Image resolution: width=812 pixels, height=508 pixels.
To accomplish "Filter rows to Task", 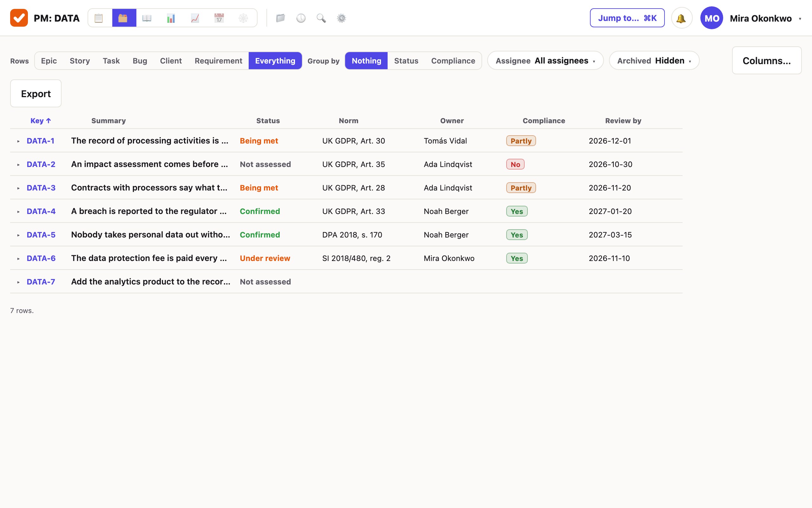I will point(111,61).
